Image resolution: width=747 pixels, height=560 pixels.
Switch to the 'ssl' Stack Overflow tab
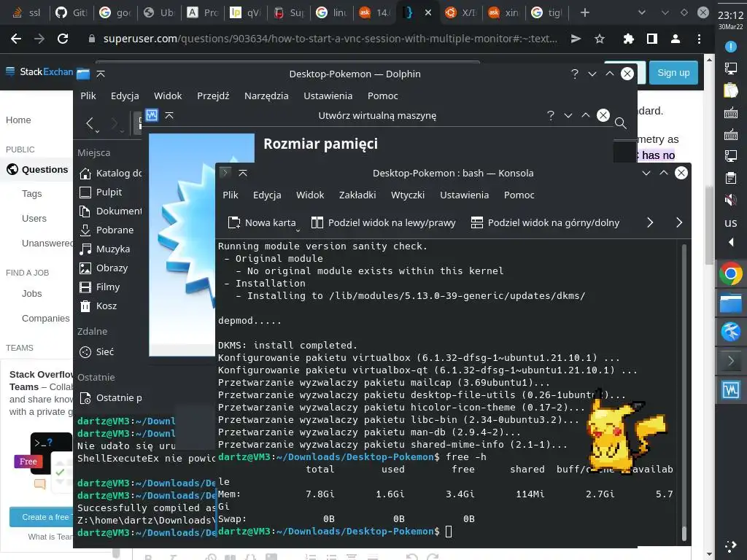(x=27, y=12)
